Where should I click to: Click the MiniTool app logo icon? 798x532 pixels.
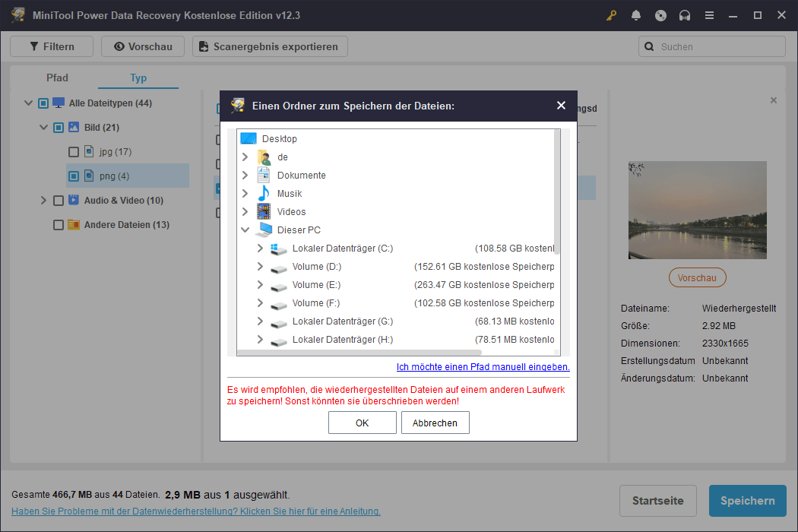18,14
